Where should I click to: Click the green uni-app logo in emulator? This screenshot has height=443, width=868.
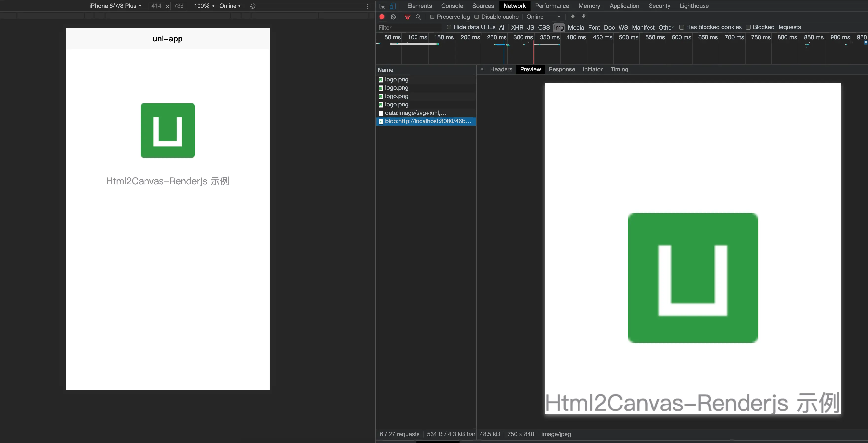click(x=167, y=130)
